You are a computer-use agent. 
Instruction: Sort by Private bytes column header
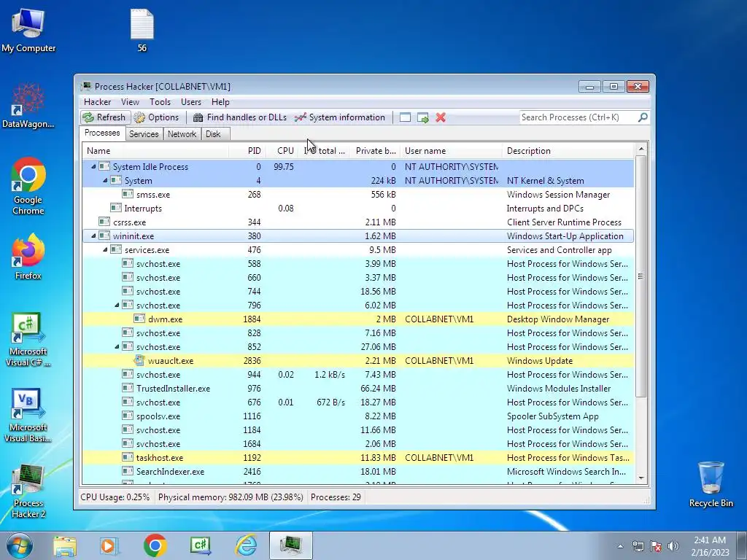(374, 151)
